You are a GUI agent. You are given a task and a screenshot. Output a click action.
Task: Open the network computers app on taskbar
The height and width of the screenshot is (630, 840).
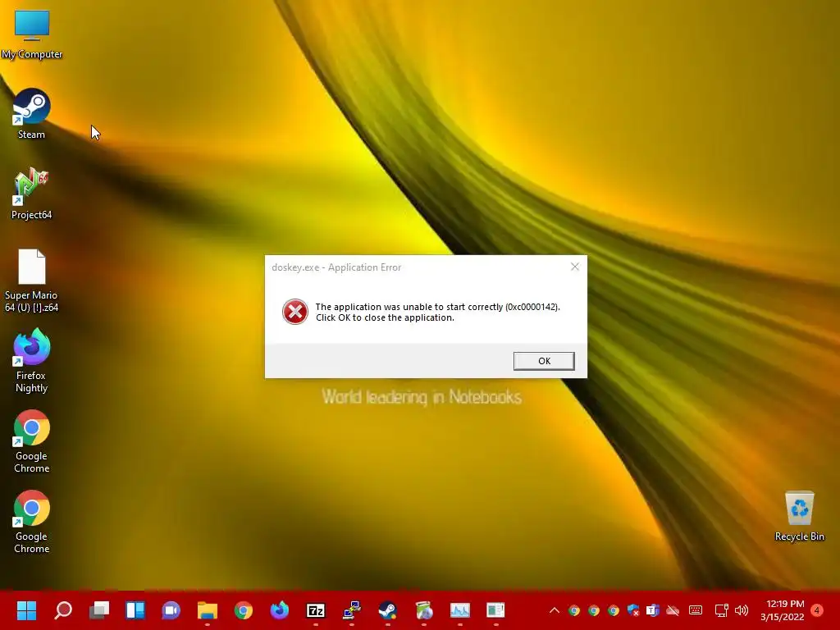coord(351,610)
